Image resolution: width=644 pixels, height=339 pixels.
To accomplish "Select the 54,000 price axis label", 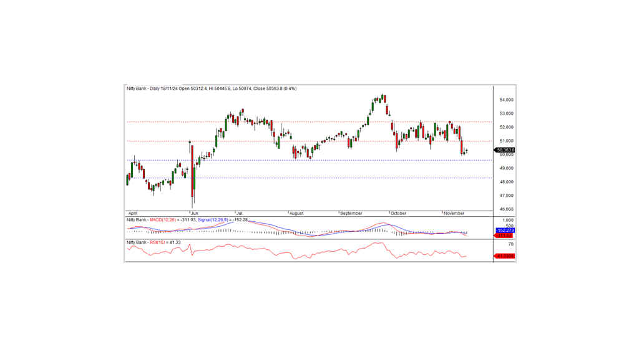I will 506,100.
